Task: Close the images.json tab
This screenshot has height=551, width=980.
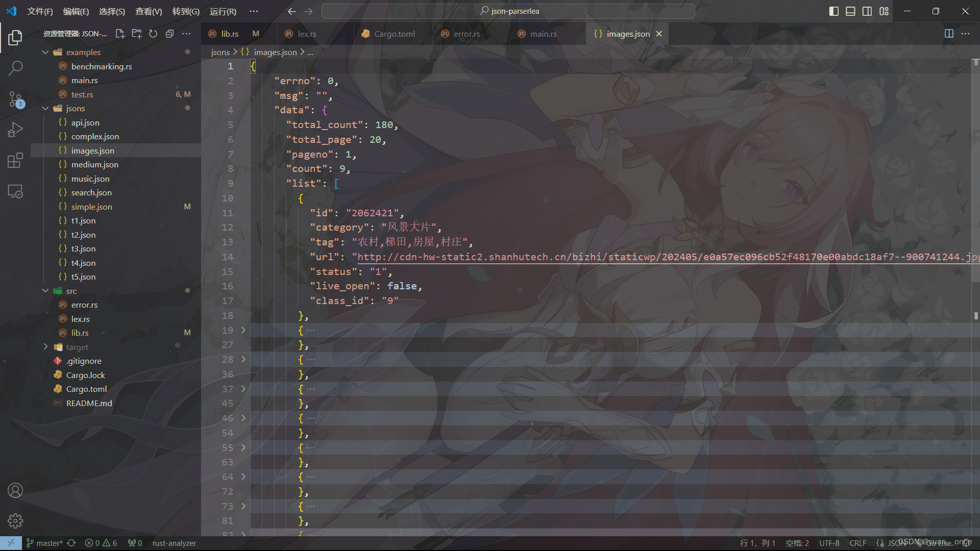Action: pyautogui.click(x=659, y=34)
